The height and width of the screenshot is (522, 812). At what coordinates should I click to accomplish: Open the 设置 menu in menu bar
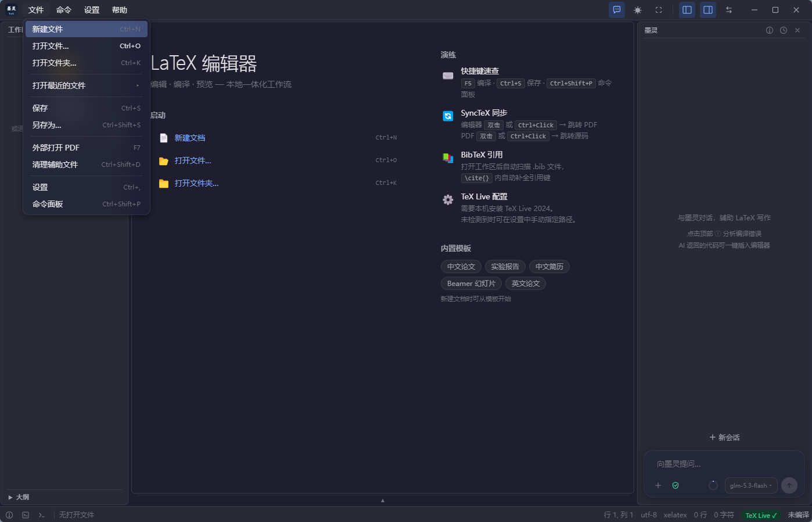click(x=92, y=10)
